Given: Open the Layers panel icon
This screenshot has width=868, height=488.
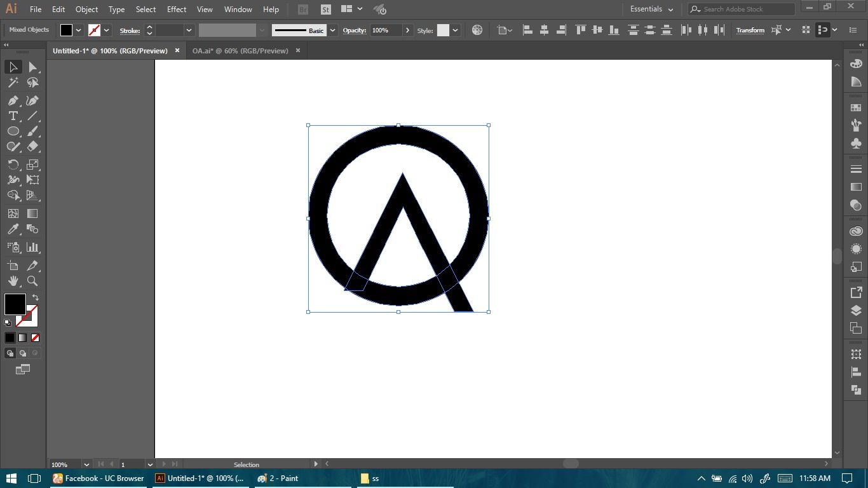Looking at the screenshot, I should pos(856,311).
